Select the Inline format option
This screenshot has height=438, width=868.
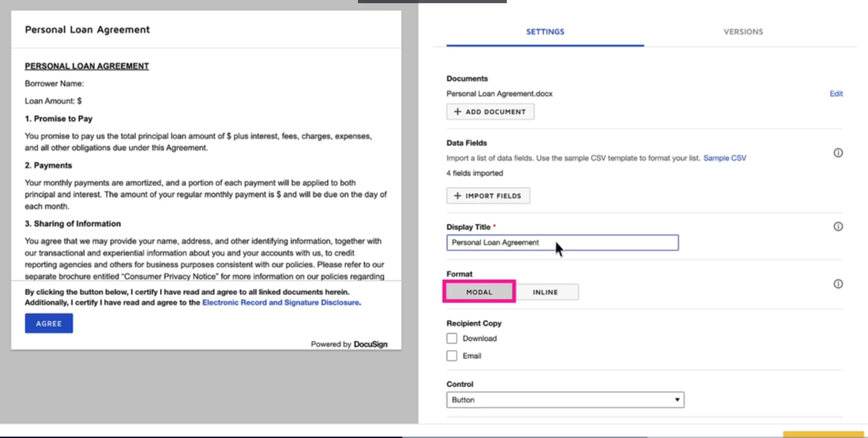tap(546, 292)
